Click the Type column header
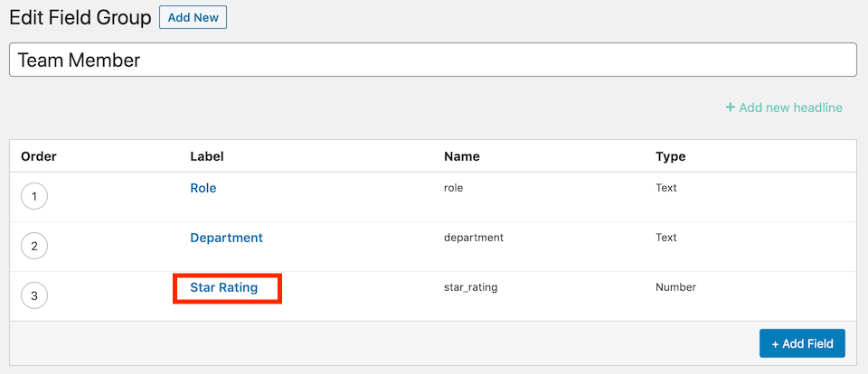 [x=670, y=156]
